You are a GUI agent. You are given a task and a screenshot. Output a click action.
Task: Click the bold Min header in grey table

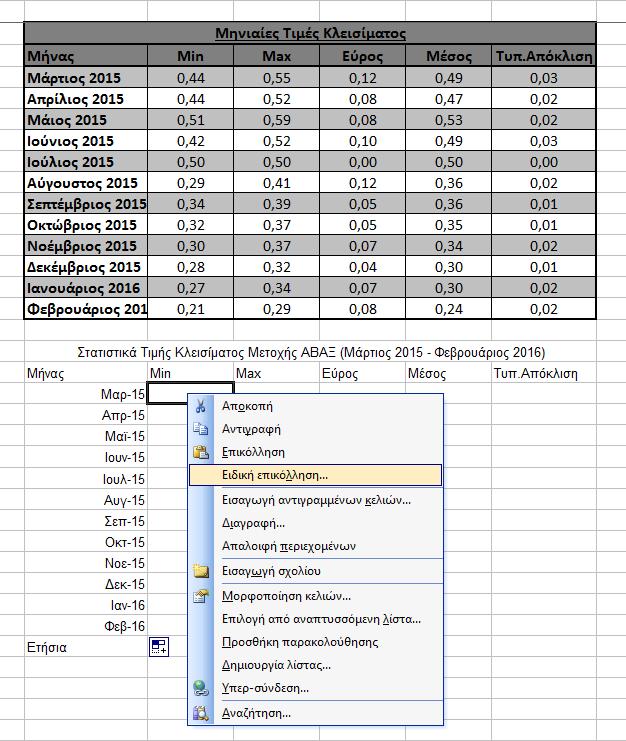tap(190, 56)
